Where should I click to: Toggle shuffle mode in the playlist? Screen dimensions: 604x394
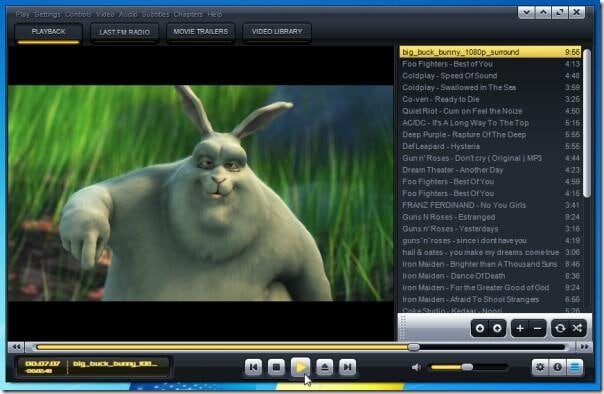[x=577, y=328]
